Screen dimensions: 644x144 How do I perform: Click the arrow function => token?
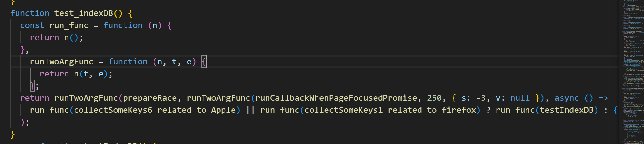click(x=603, y=98)
